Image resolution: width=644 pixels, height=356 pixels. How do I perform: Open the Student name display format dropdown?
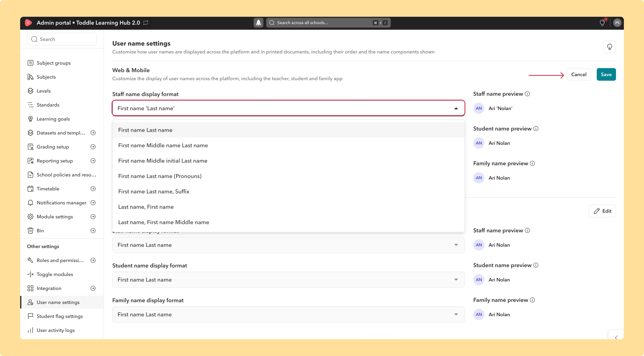(288, 280)
